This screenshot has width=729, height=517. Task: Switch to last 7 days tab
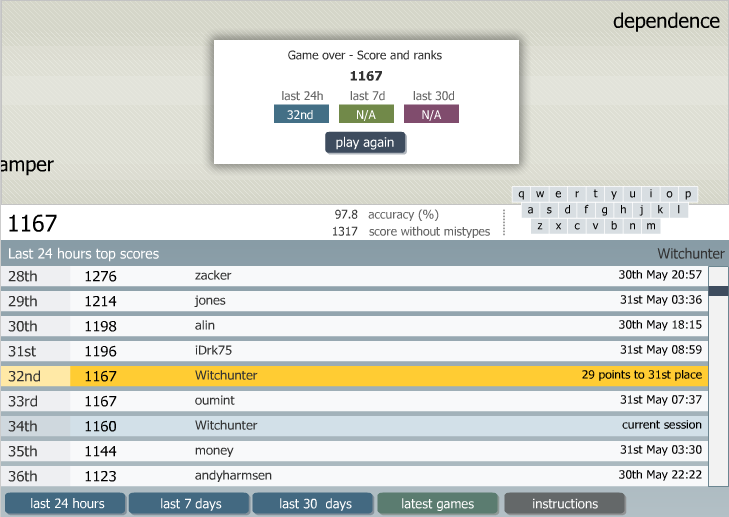(x=189, y=504)
